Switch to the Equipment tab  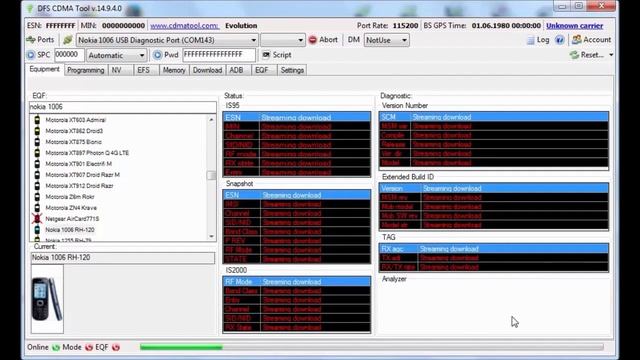click(x=44, y=69)
